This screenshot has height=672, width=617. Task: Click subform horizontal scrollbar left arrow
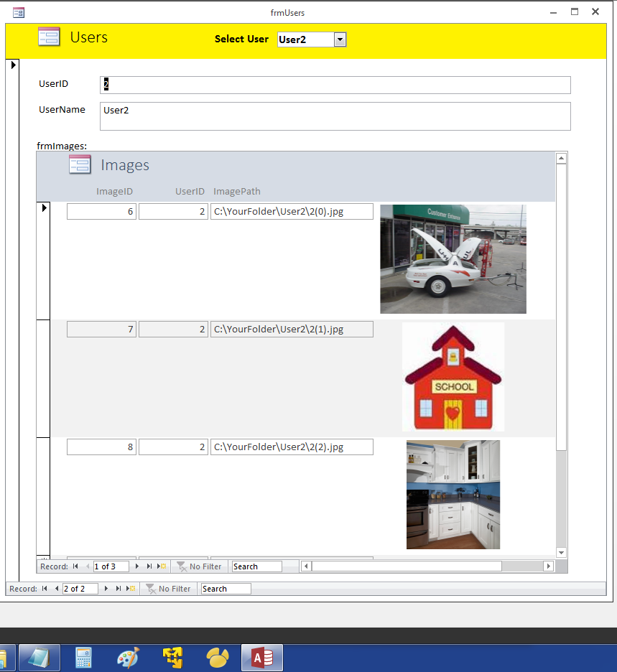(306, 566)
